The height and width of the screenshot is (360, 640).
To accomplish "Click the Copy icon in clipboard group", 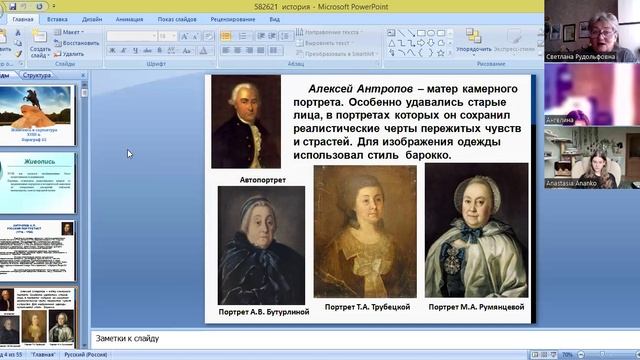I will pyautogui.click(x=18, y=43).
